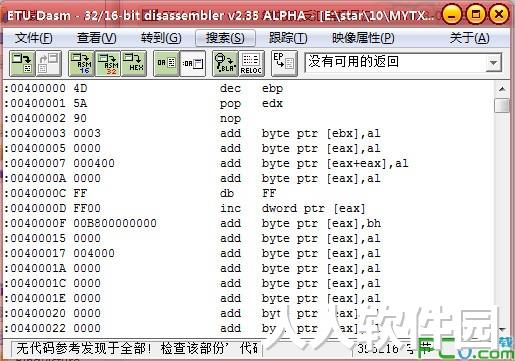515x361 pixels.
Task: Click the open file disassemble toolbar icon
Action: (22, 63)
